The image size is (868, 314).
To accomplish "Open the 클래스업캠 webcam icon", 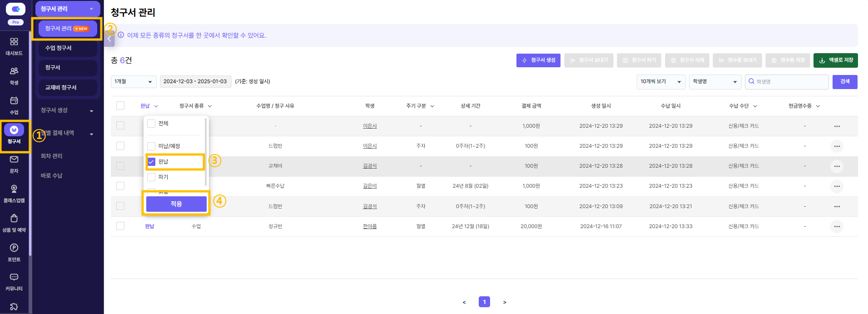I will click(x=14, y=189).
